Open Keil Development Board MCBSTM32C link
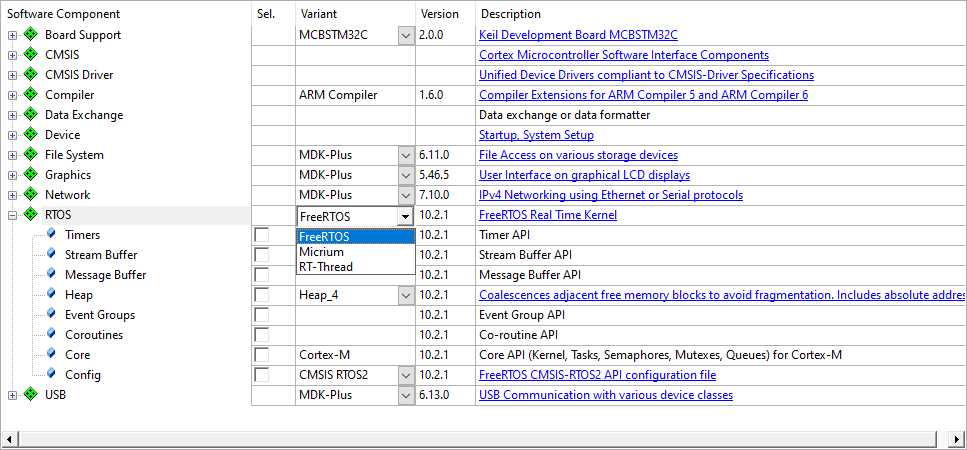 pos(578,35)
